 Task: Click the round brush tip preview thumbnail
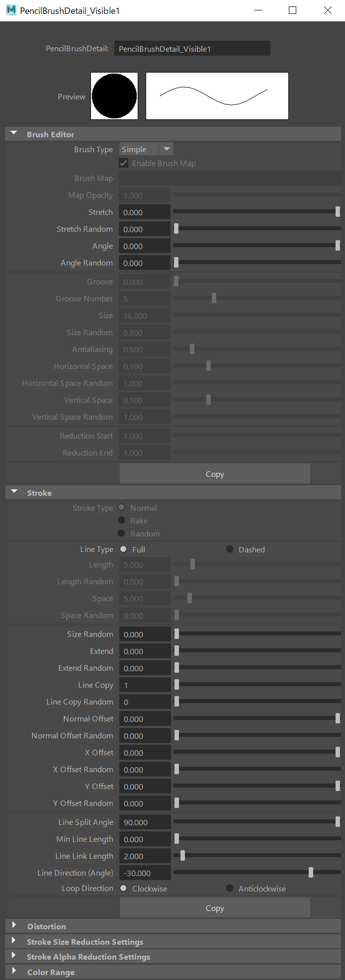(x=114, y=96)
